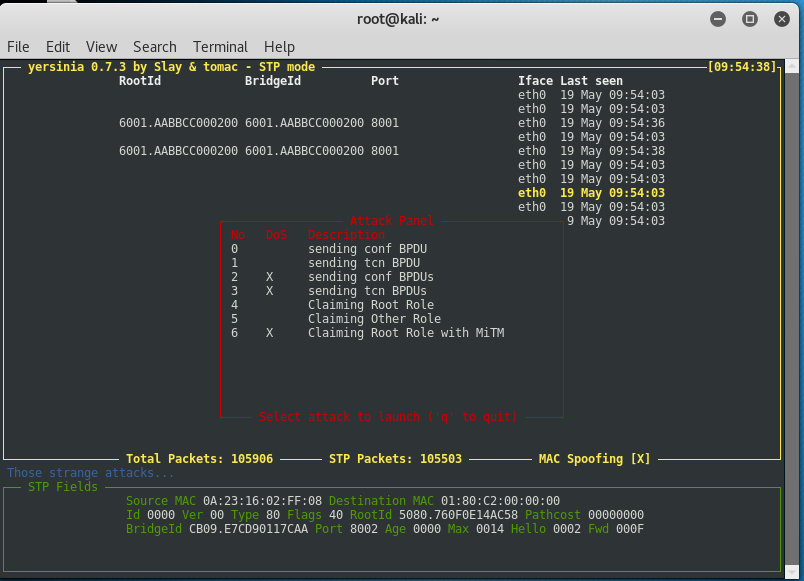Click the DoS X mark for attack 3
The height and width of the screenshot is (581, 804).
point(269,291)
